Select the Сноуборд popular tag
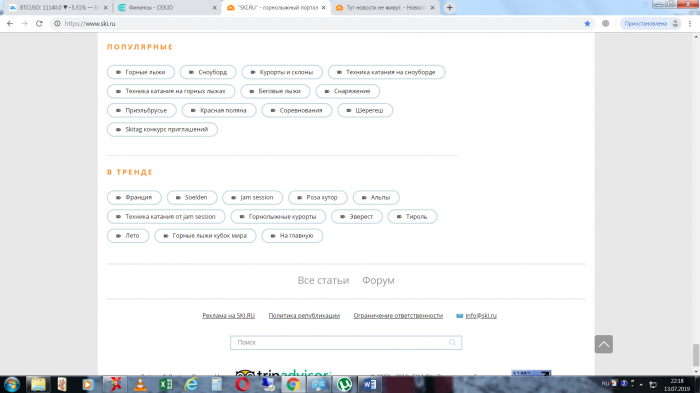Screen dimensions: 700x393 coord(208,72)
